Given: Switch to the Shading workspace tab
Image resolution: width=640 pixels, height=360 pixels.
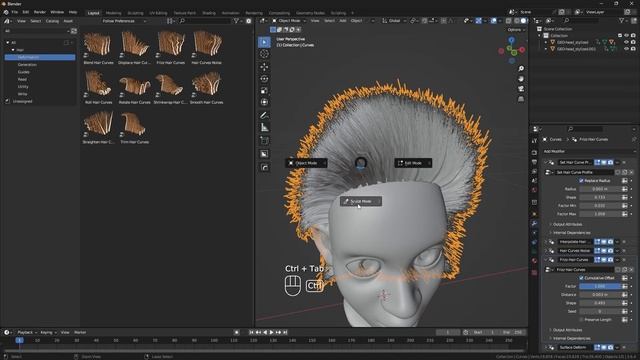Looking at the screenshot, I should (x=209, y=13).
